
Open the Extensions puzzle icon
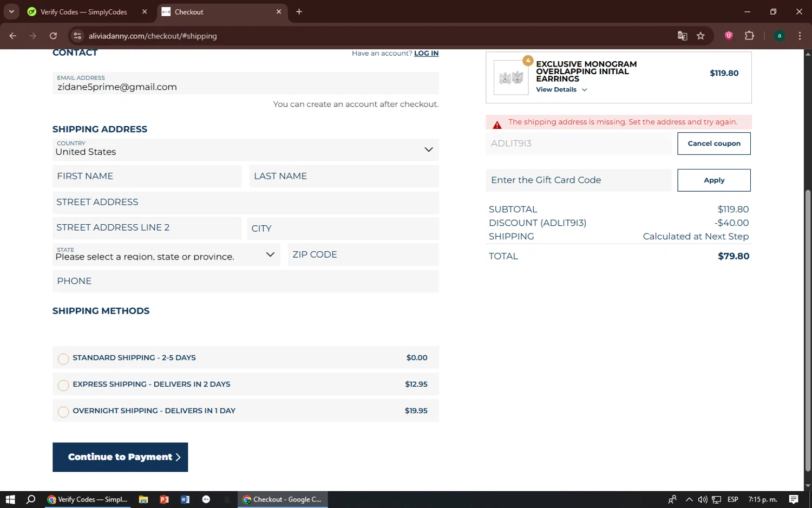(749, 36)
